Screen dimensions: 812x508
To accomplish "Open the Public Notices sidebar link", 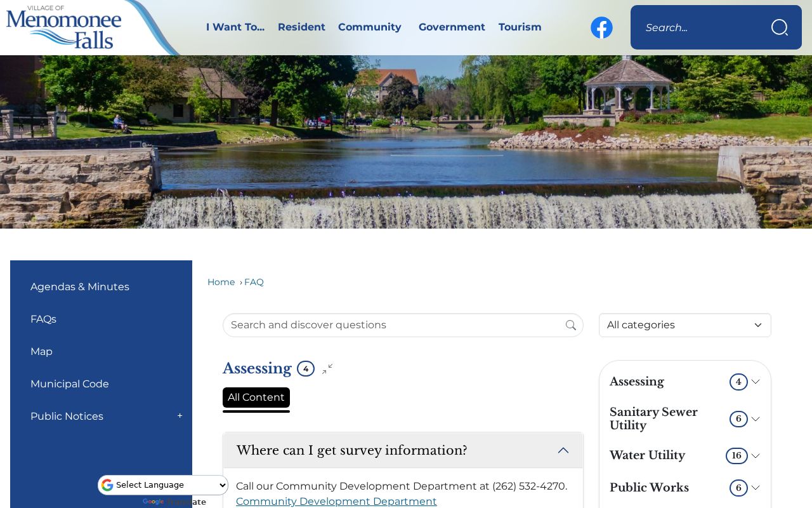I will pyautogui.click(x=67, y=417).
